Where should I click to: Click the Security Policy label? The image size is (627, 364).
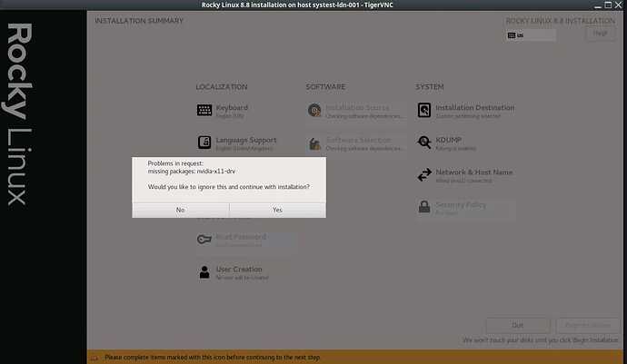tap(461, 204)
